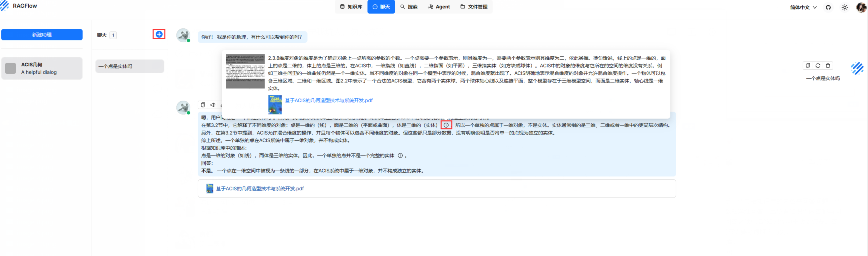Delete the user message with the trash icon
The image size is (868, 256).
[x=828, y=66]
